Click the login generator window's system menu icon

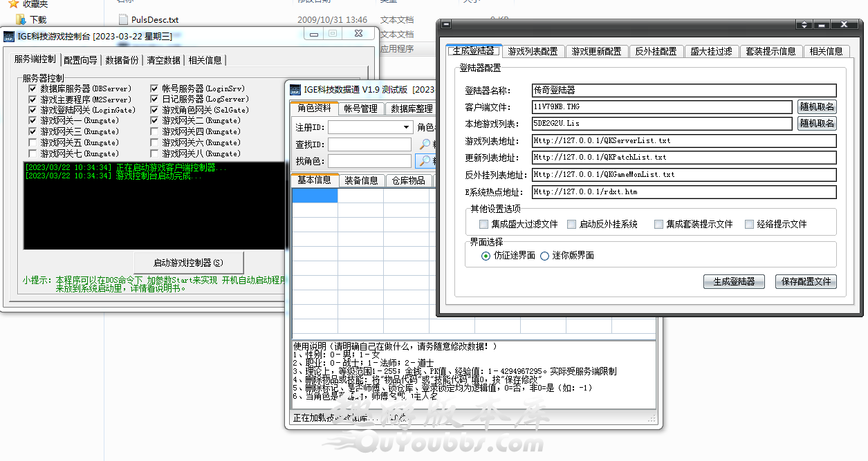coord(446,25)
